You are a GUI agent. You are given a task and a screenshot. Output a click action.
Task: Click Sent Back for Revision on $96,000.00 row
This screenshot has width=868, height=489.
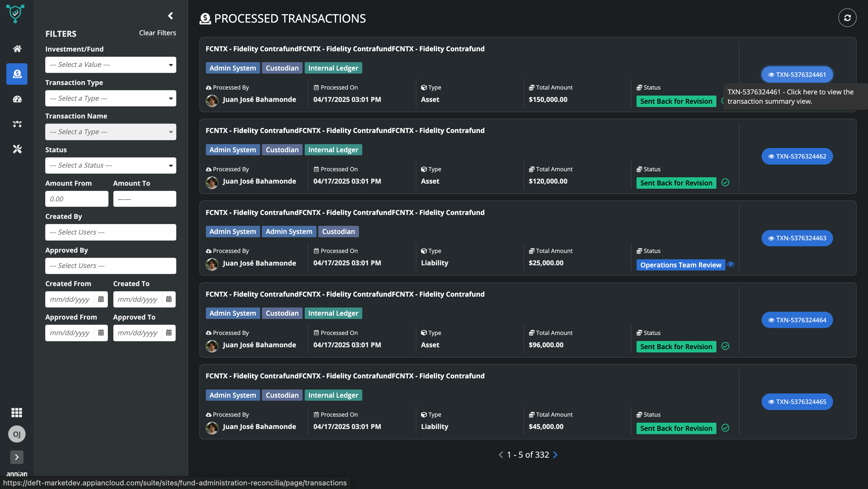coord(676,347)
